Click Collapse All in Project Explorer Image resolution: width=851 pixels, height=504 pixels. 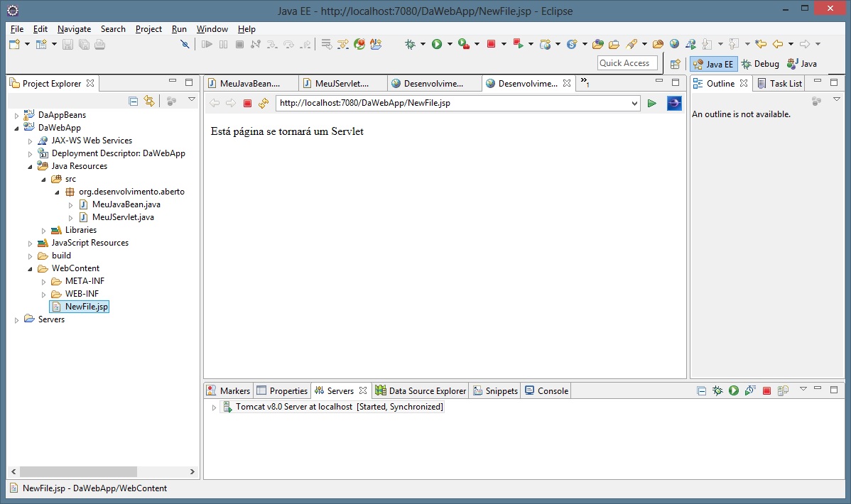[133, 102]
